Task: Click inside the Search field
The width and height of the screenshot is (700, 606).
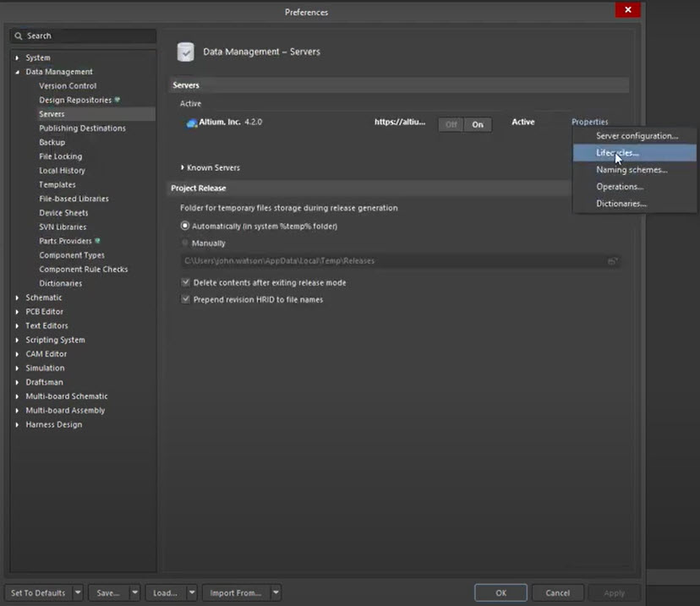Action: [85, 35]
